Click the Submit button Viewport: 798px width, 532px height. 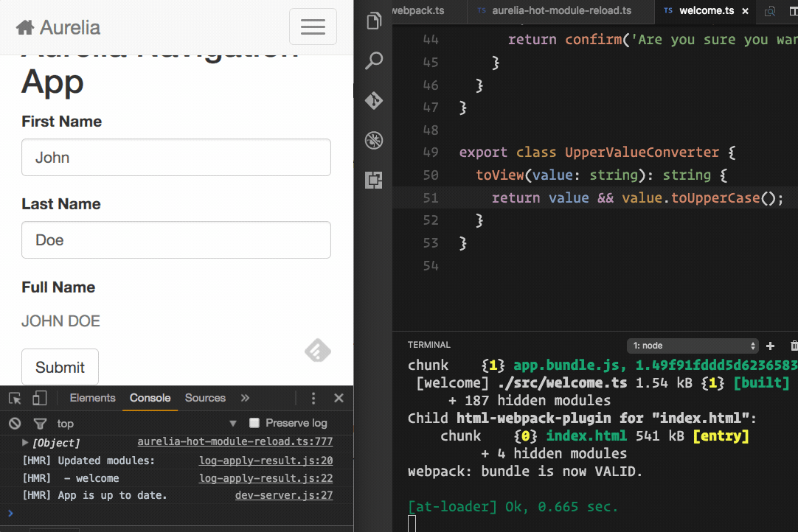pyautogui.click(x=60, y=367)
